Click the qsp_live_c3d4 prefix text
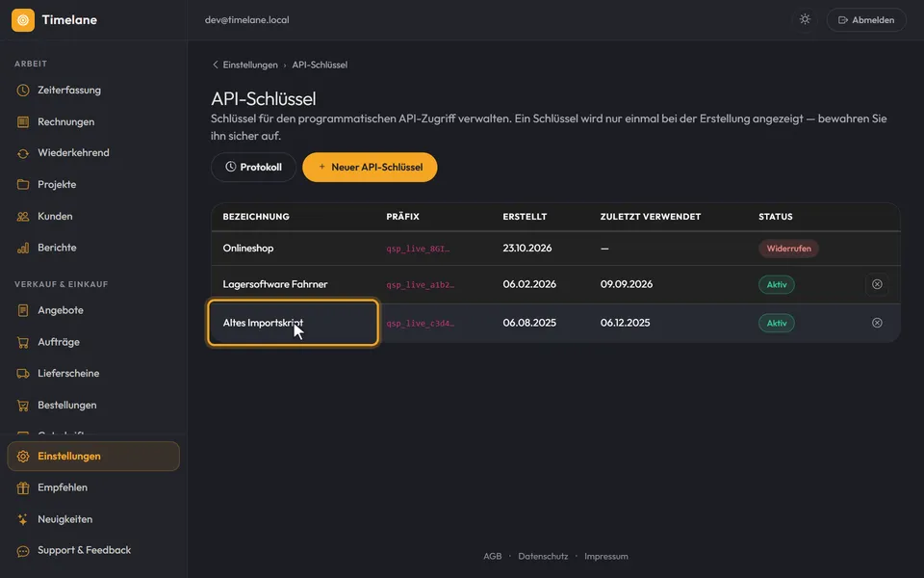The width and height of the screenshot is (924, 578). pos(421,324)
